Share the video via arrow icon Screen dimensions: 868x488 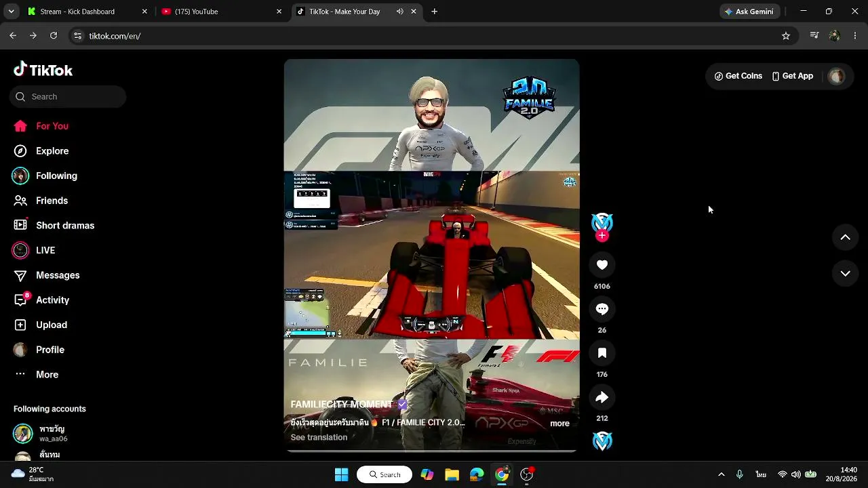[602, 397]
